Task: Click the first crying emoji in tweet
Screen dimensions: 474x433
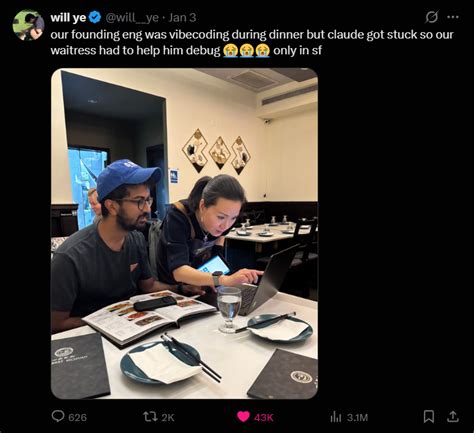Action: [230, 50]
